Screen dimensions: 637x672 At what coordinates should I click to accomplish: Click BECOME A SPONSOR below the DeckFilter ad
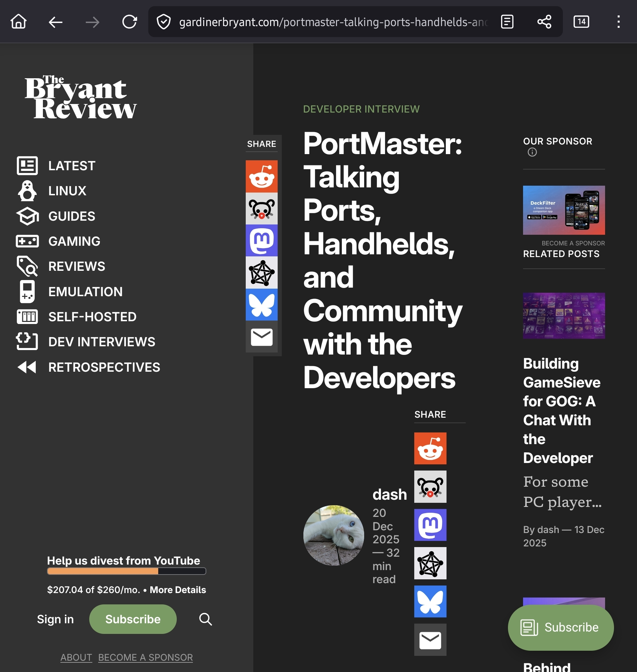click(x=573, y=243)
